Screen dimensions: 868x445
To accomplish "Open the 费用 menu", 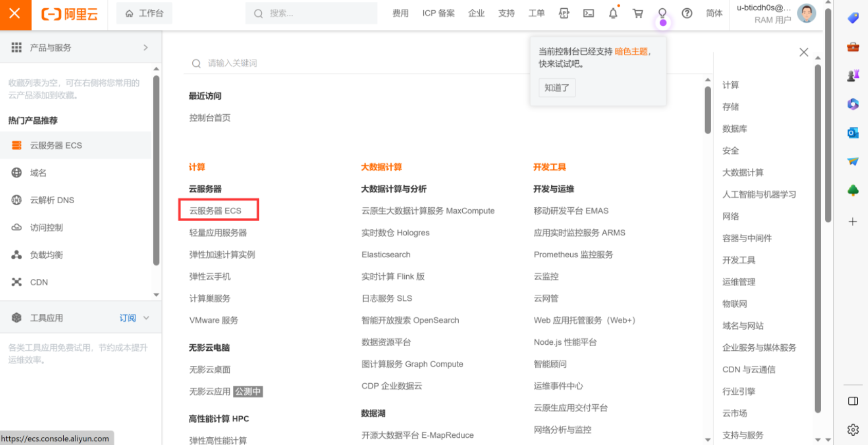I will point(400,13).
